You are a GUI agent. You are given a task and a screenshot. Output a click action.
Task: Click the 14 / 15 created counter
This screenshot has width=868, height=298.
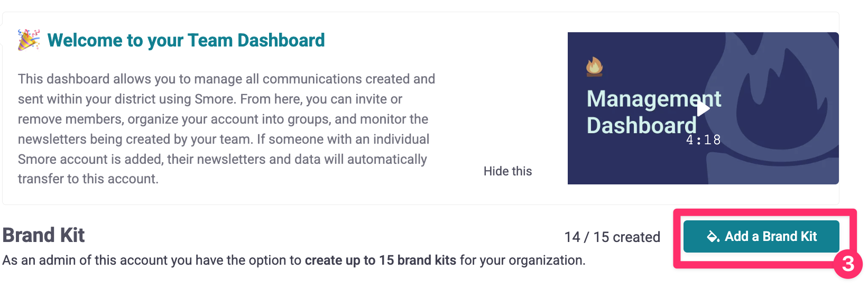pyautogui.click(x=612, y=237)
